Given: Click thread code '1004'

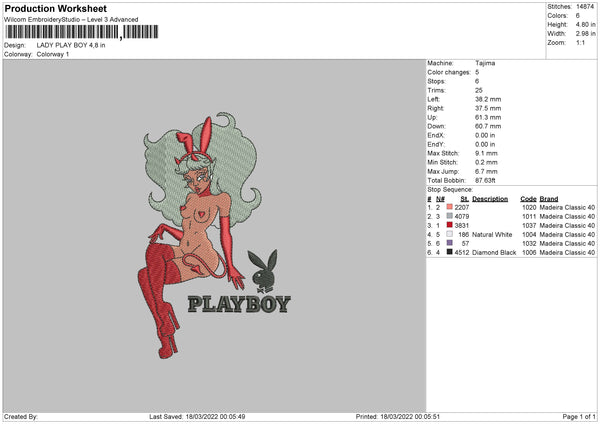Looking at the screenshot, I should pos(529,235).
